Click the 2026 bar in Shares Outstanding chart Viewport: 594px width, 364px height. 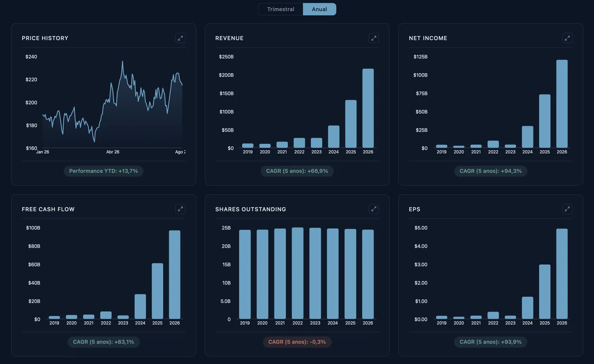tap(368, 274)
